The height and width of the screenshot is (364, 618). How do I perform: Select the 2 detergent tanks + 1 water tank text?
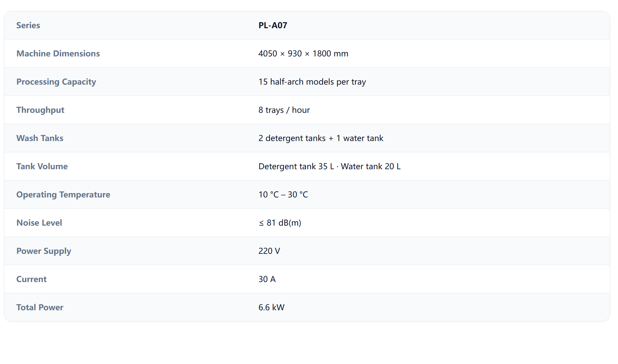pos(321,138)
